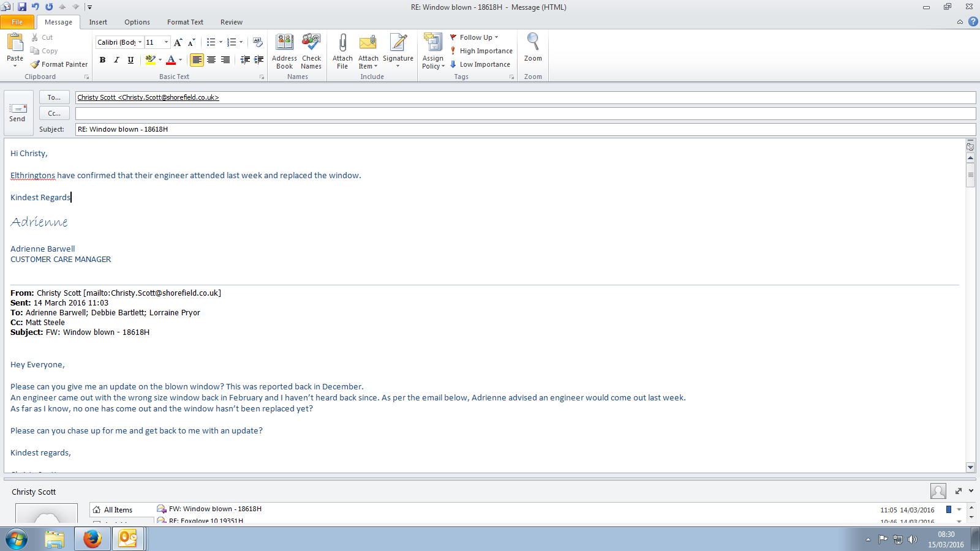Viewport: 980px width, 551px height.
Task: Open the font name dropdown
Action: [x=140, y=42]
